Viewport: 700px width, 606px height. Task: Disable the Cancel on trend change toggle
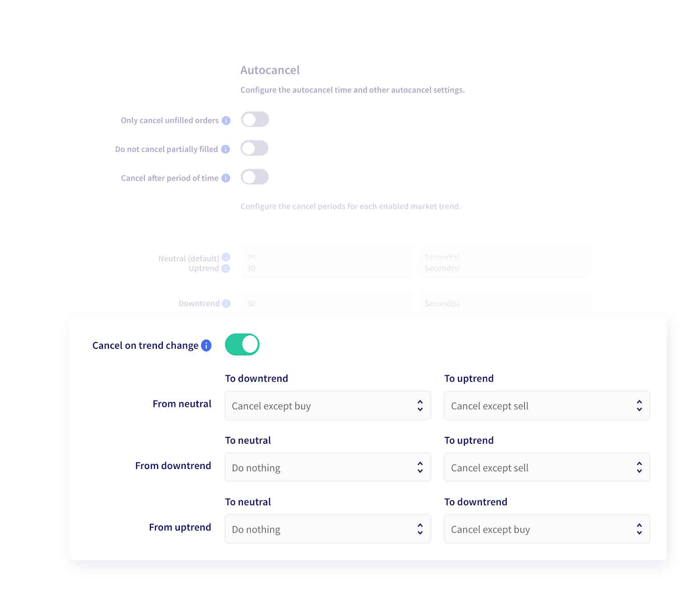(x=242, y=344)
